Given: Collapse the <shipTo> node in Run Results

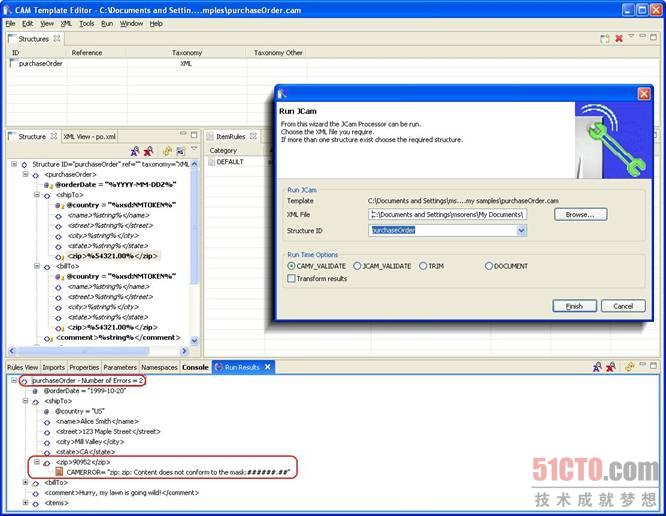Looking at the screenshot, I should click(x=25, y=400).
